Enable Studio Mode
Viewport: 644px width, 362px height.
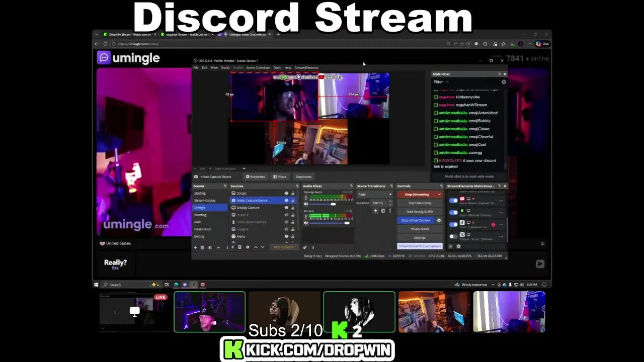[420, 229]
